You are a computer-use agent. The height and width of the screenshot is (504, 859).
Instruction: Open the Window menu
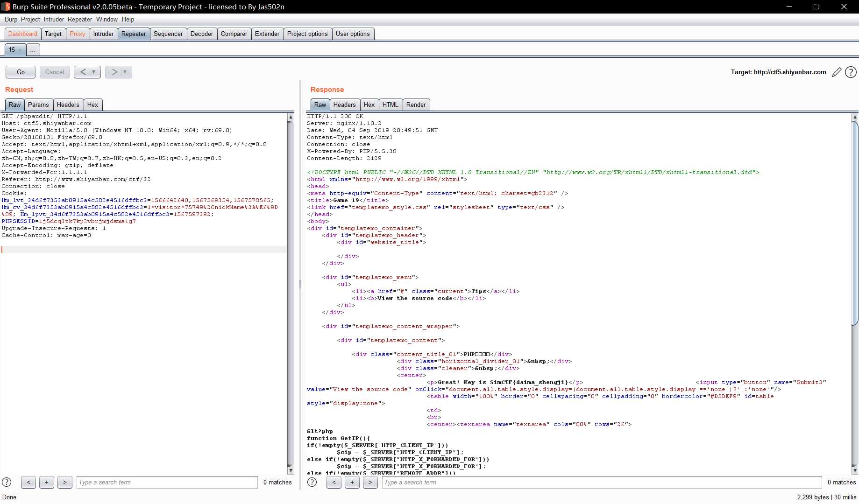pos(107,19)
